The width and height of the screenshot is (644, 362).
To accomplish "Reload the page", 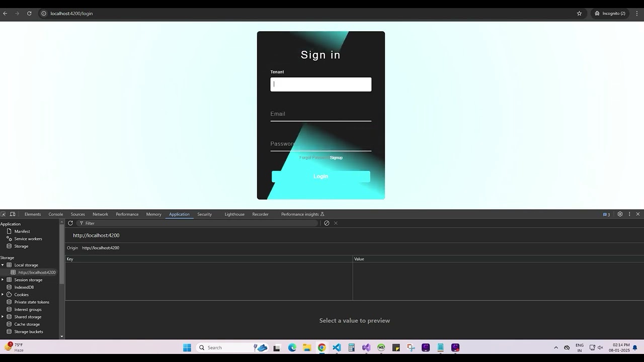I will [29, 14].
